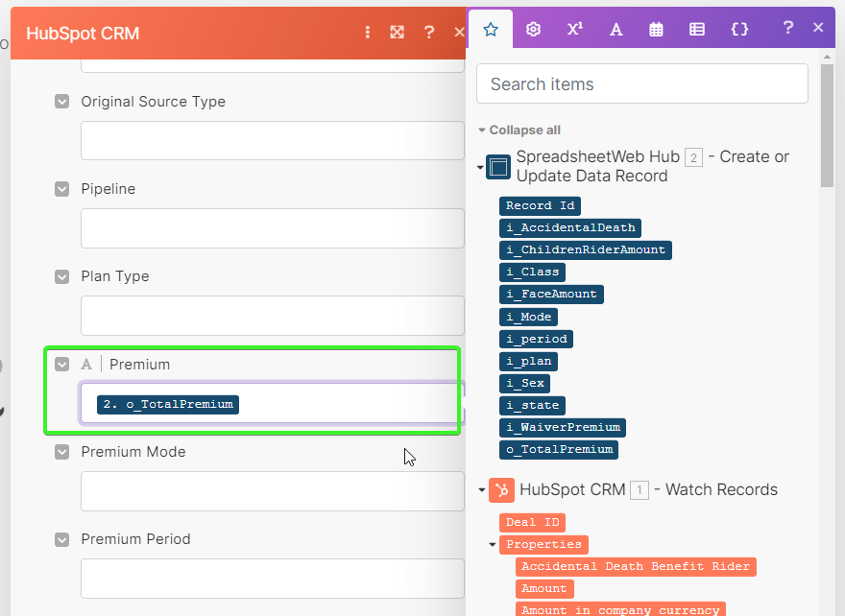Insert the Amount in company currency pill

click(x=620, y=609)
